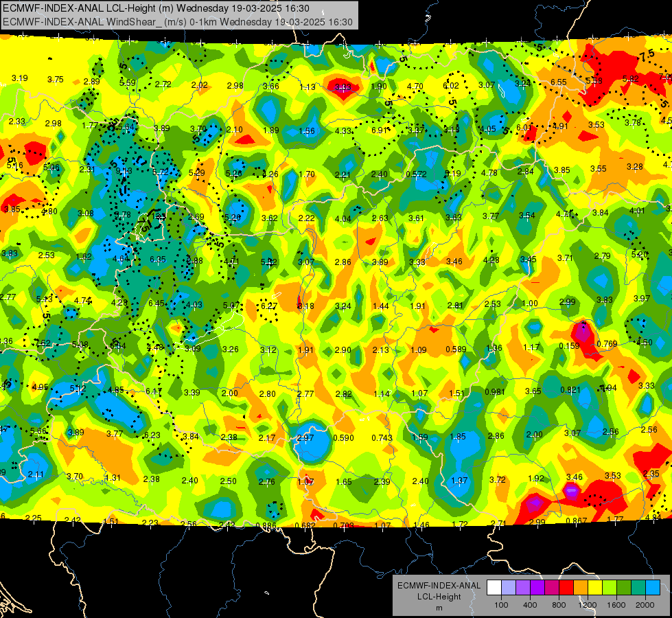Click the legend label 'LCL-Height'
The image size is (672, 618).
(439, 597)
